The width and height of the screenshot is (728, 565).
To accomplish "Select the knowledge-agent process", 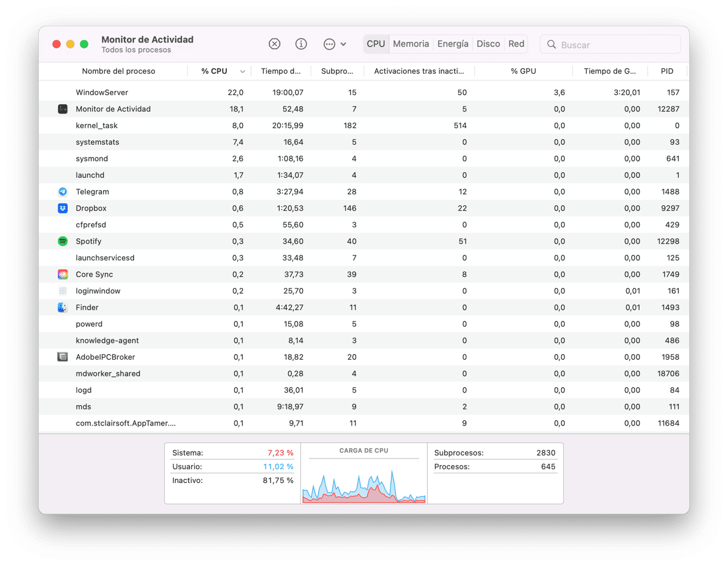I will pyautogui.click(x=107, y=341).
